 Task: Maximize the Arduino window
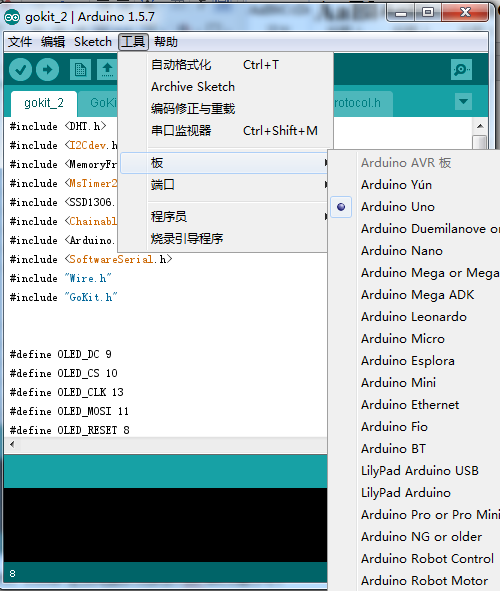coord(428,13)
